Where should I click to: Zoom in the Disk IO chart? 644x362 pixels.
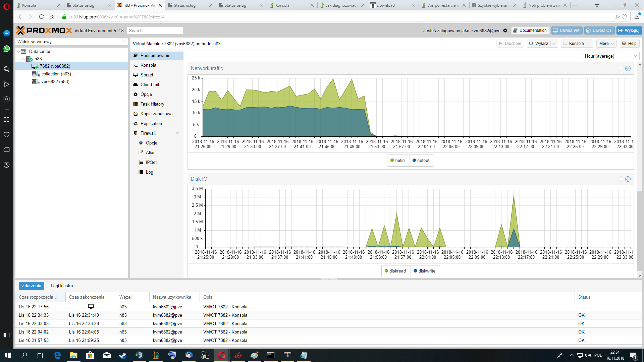click(628, 179)
